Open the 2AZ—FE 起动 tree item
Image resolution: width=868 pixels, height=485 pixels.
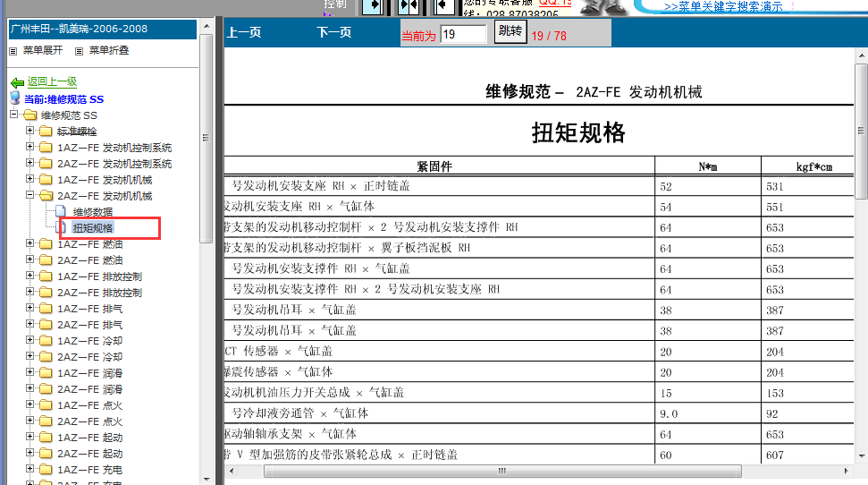89,454
